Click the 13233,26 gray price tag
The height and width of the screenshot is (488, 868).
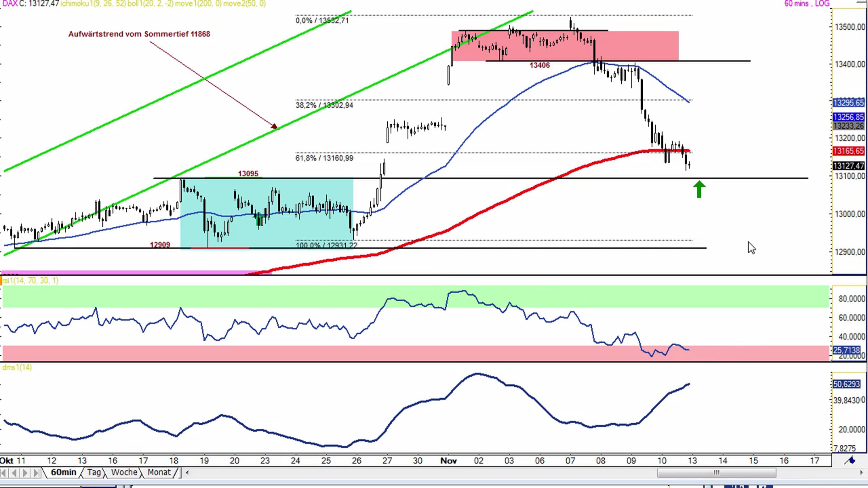(x=848, y=126)
